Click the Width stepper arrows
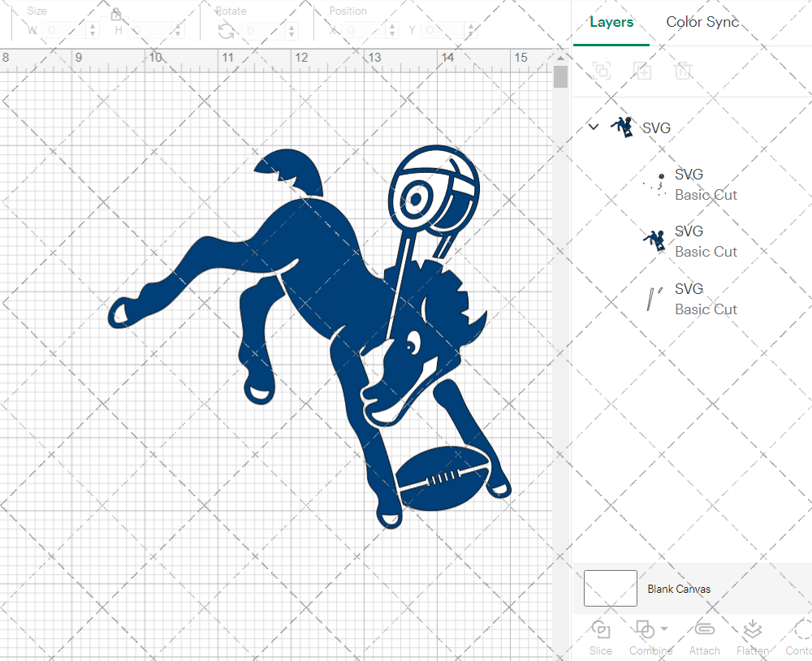 (x=93, y=31)
